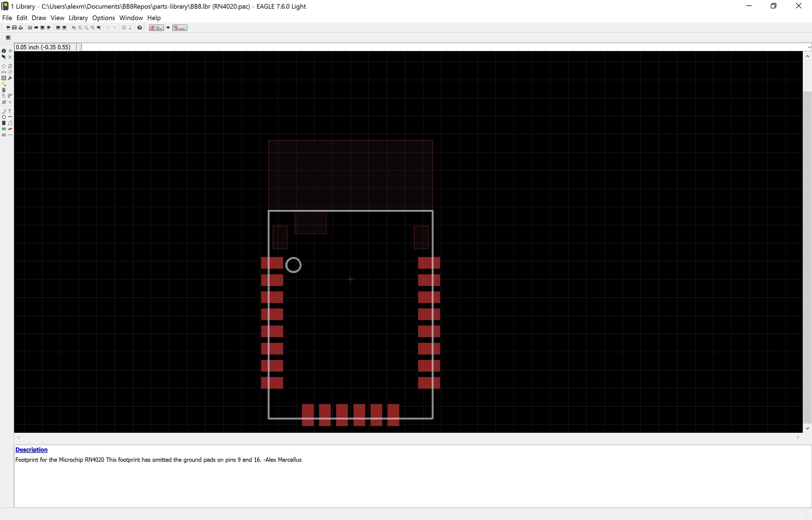The image size is (812, 520).
Task: Toggle the Show eye tool
Action: pos(10,51)
